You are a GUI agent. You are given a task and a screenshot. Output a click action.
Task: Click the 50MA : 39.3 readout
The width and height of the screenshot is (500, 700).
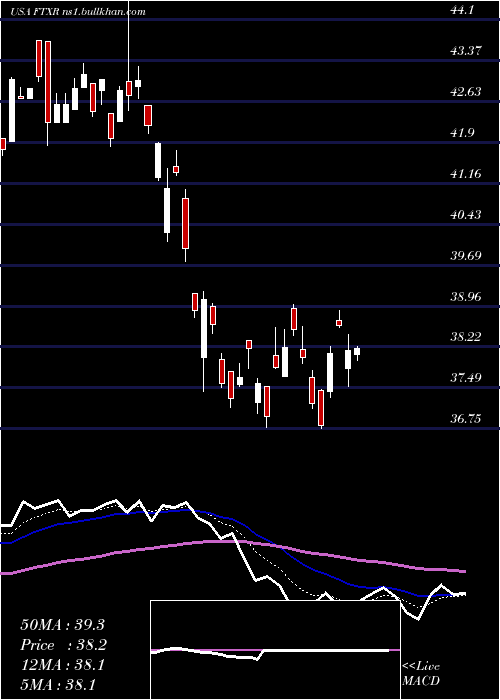click(62, 625)
